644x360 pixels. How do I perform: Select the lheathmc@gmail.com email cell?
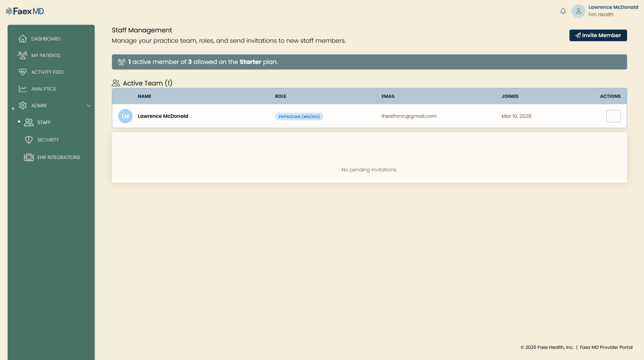coord(409,116)
